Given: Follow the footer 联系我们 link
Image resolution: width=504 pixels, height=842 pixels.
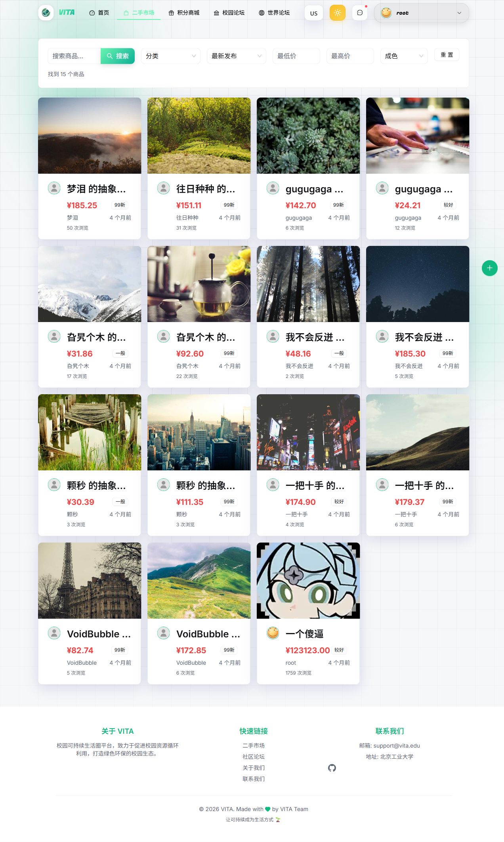Looking at the screenshot, I should (254, 779).
